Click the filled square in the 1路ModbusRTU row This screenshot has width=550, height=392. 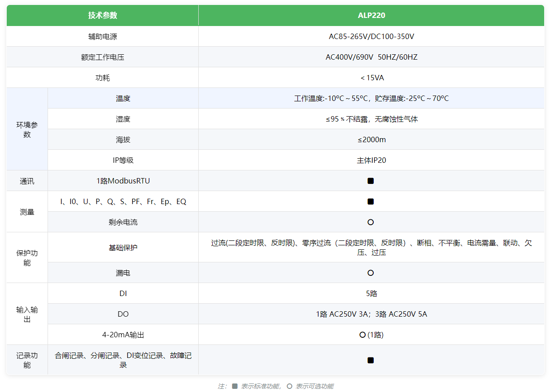coord(371,181)
